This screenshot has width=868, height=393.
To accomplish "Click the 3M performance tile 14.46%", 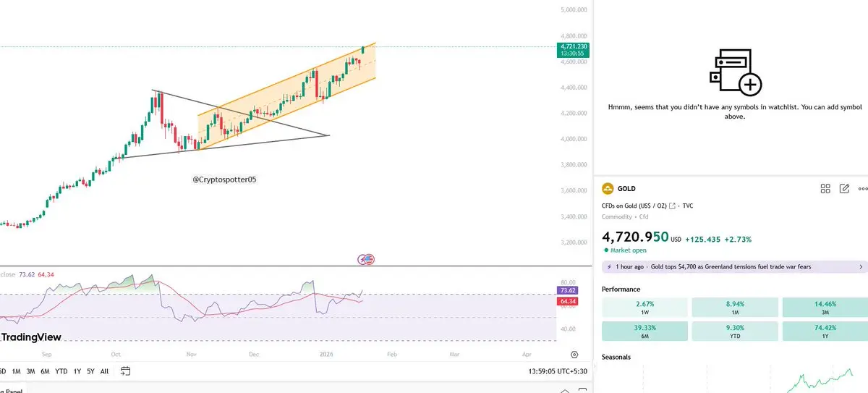I will click(x=825, y=308).
